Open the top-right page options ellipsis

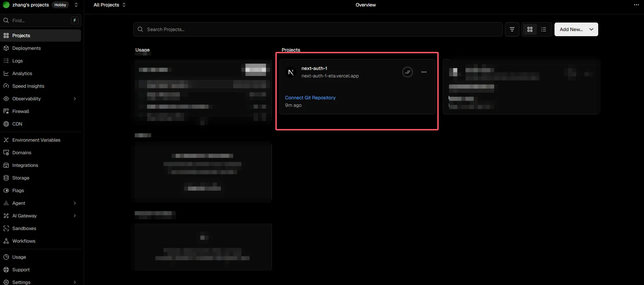[636, 5]
